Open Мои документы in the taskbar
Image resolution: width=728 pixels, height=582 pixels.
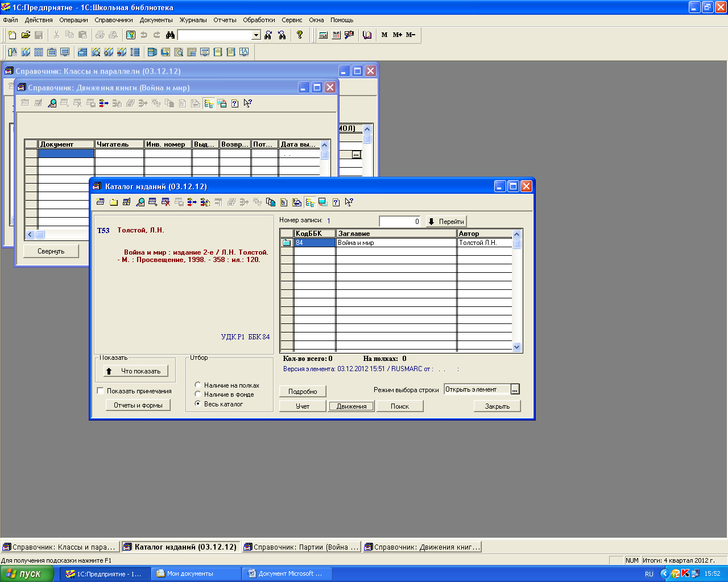pyautogui.click(x=196, y=573)
